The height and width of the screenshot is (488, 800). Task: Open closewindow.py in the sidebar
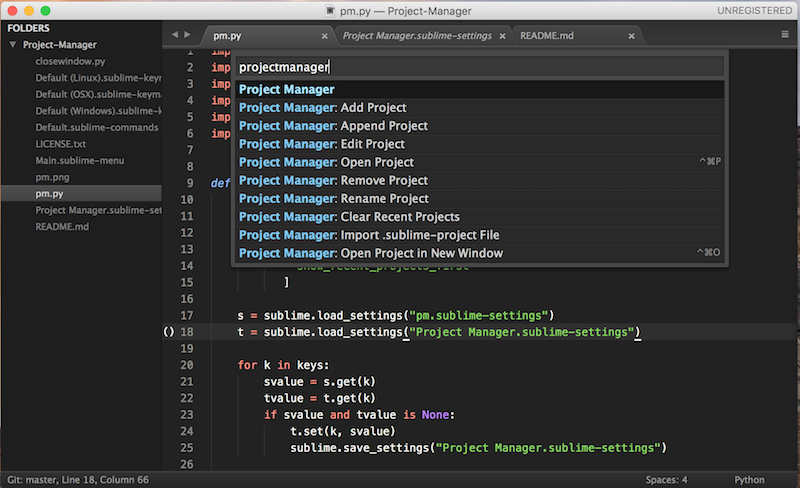coord(70,61)
